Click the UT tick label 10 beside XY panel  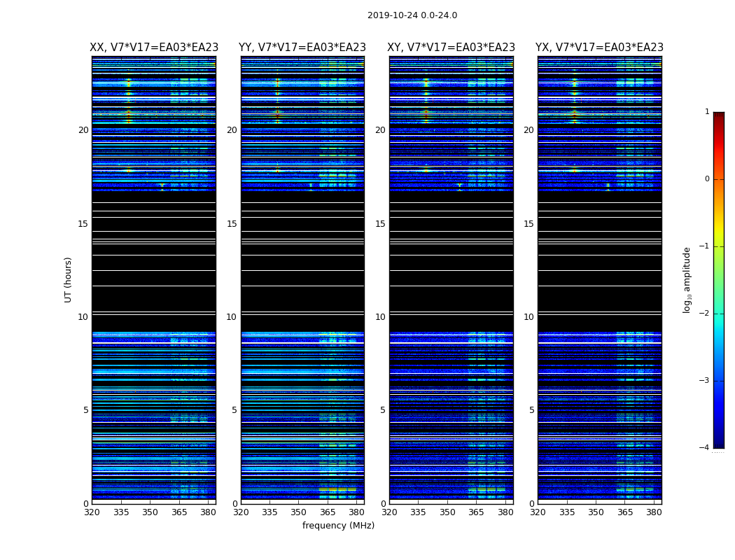click(380, 317)
